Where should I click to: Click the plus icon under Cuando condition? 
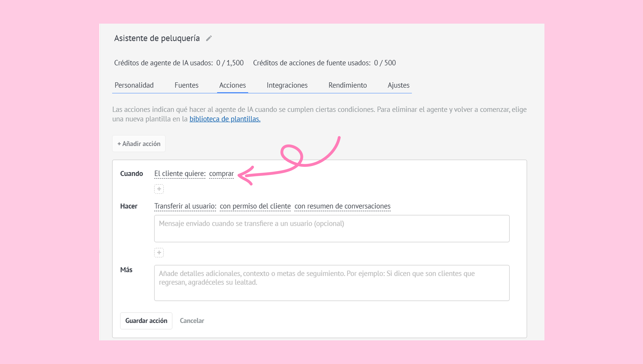[159, 189]
